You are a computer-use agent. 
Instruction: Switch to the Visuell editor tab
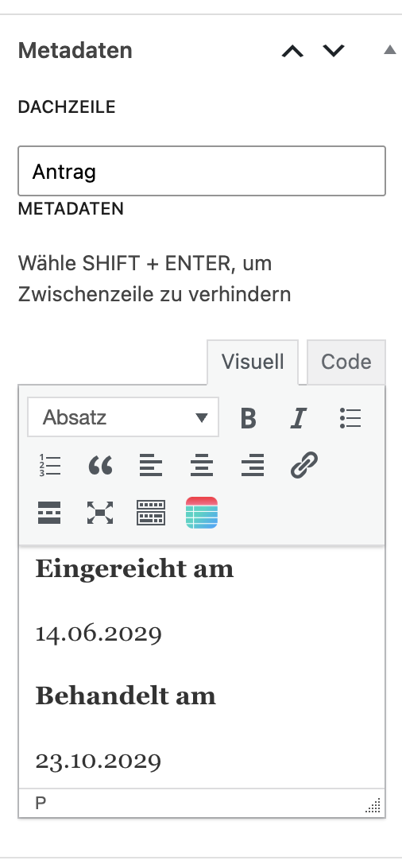tap(253, 362)
